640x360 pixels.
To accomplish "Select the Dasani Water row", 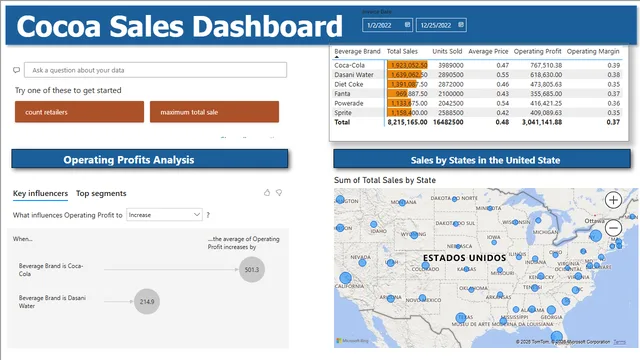I will click(477, 75).
